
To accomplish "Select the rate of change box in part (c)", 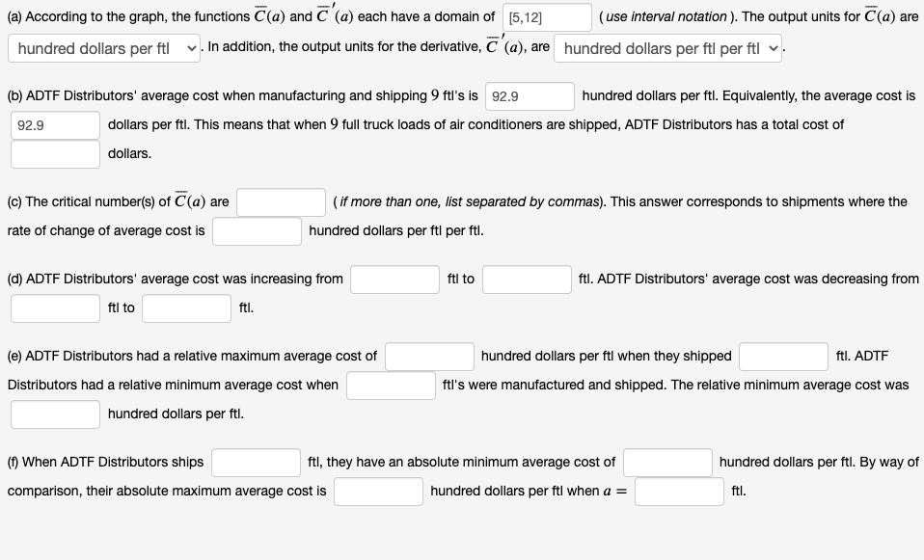I will pos(257,231).
